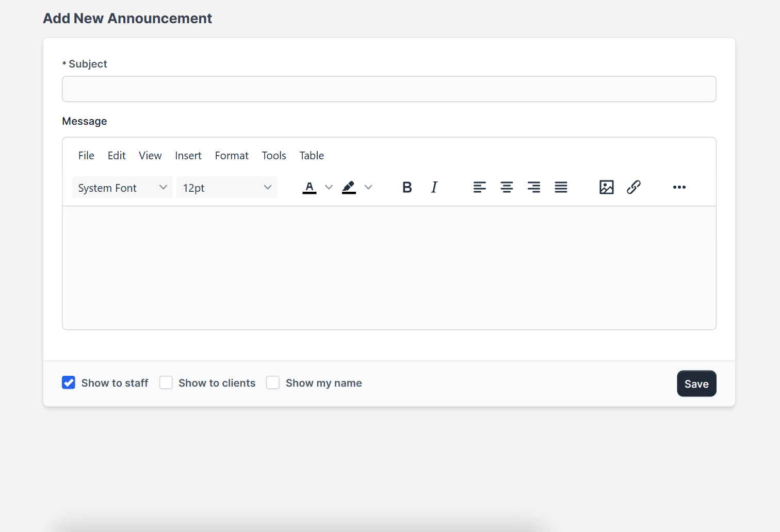Open the highlight color dropdown arrow
The width and height of the screenshot is (780, 532).
pos(368,187)
